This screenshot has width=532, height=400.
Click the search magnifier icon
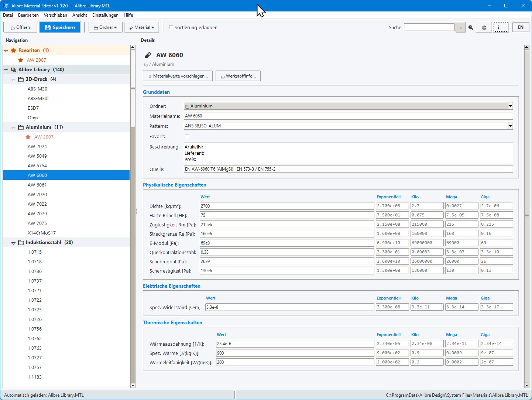[x=471, y=27]
